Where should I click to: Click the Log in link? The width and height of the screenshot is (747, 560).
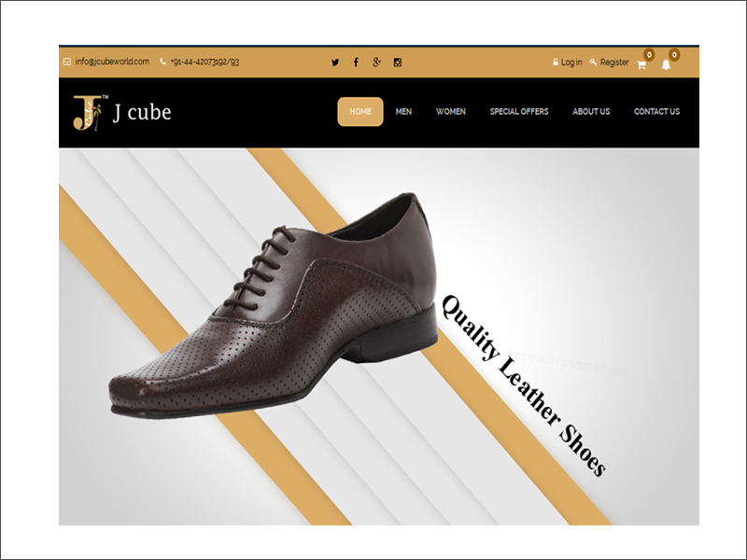point(571,63)
